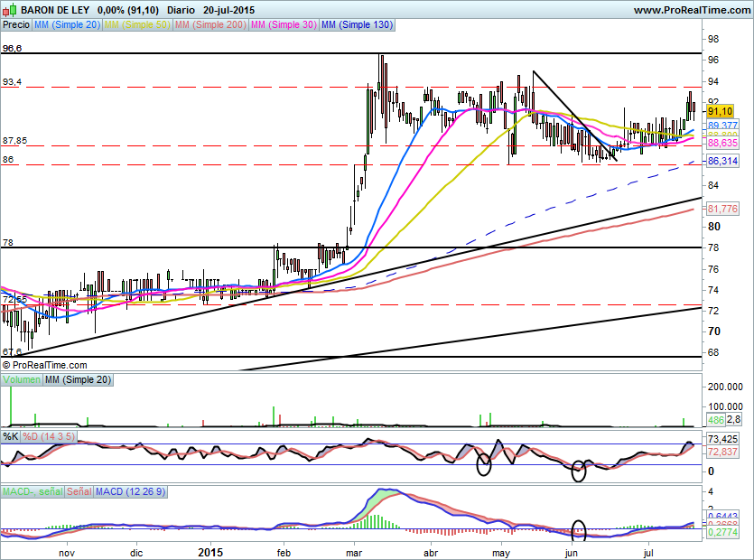Click the 72,55 level label

15,300
